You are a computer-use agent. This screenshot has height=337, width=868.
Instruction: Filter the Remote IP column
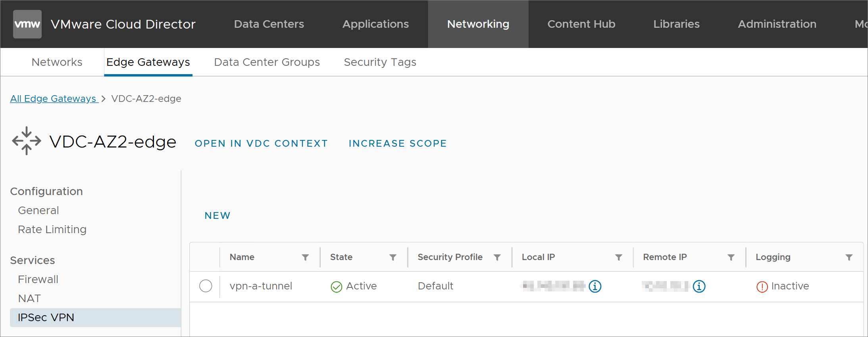pyautogui.click(x=731, y=257)
